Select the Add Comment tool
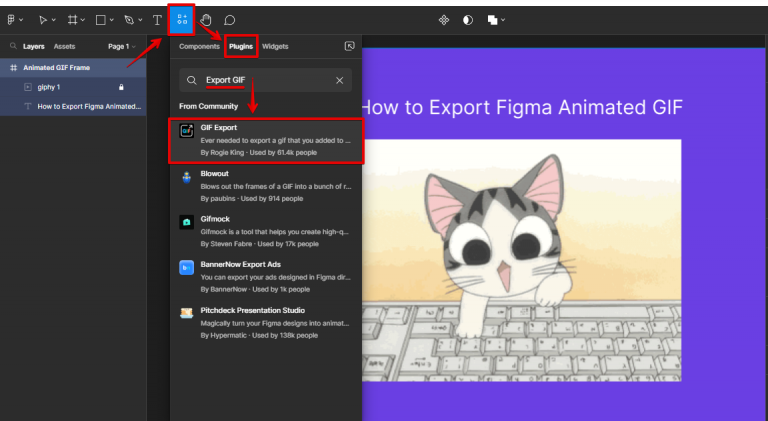 [230, 19]
